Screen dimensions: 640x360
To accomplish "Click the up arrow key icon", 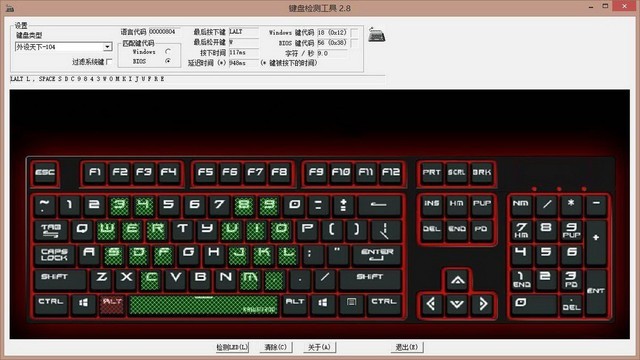I will pyautogui.click(x=457, y=280).
